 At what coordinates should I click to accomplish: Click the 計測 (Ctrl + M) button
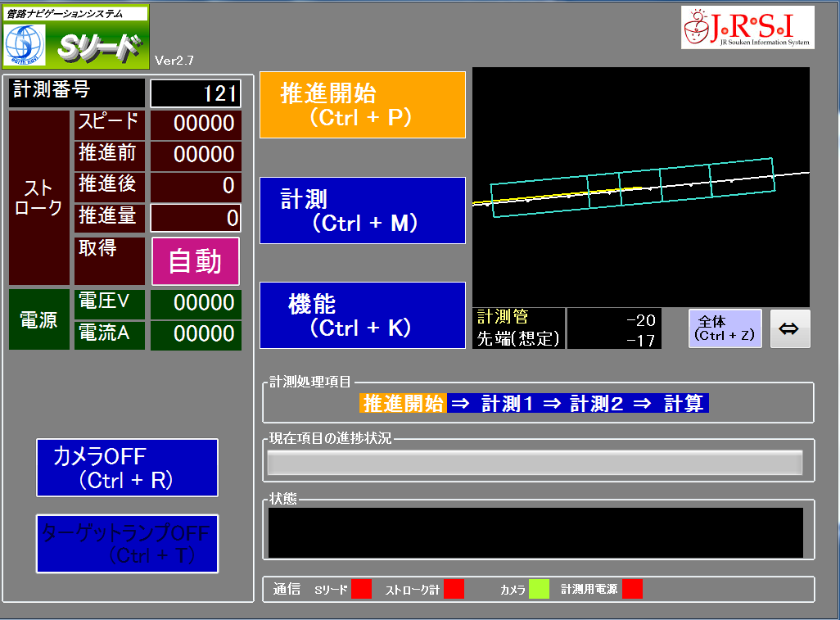(363, 210)
